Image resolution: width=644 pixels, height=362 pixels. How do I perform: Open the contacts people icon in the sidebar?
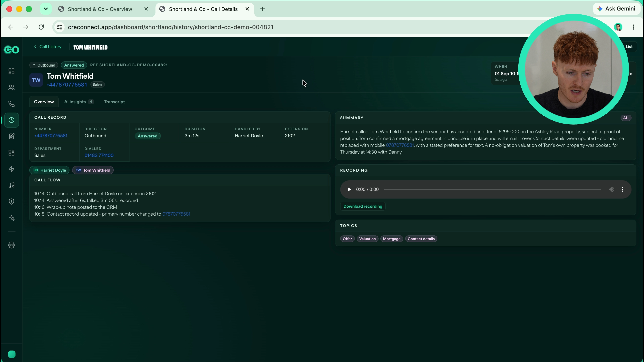coord(12,87)
